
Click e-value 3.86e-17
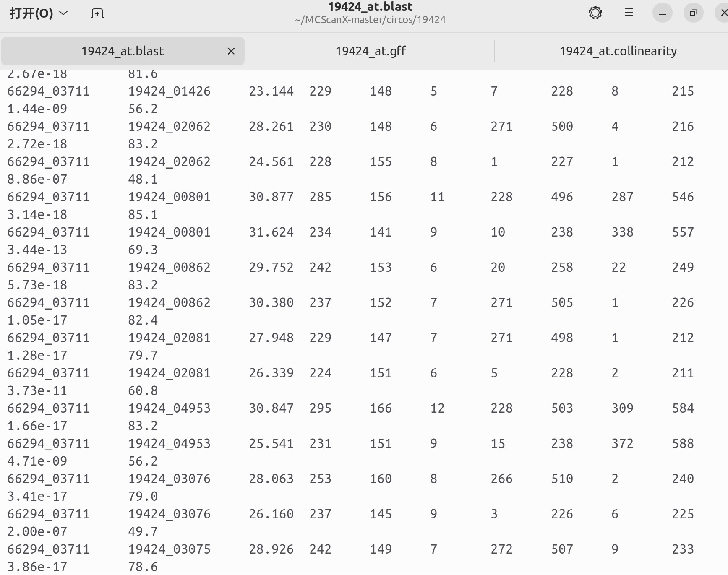pos(37,567)
